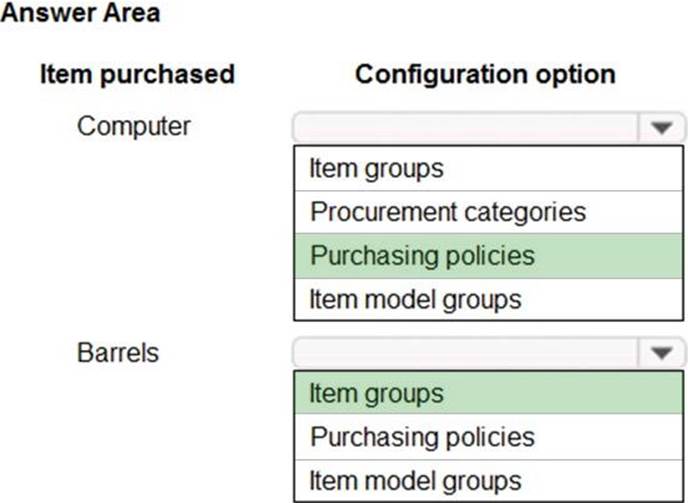This screenshot has height=503, width=688.
Task: Click the Answer Area heading
Action: coord(80,14)
